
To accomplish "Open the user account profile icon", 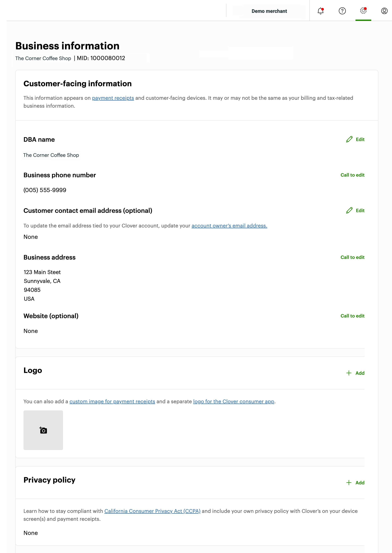I will pos(384,11).
